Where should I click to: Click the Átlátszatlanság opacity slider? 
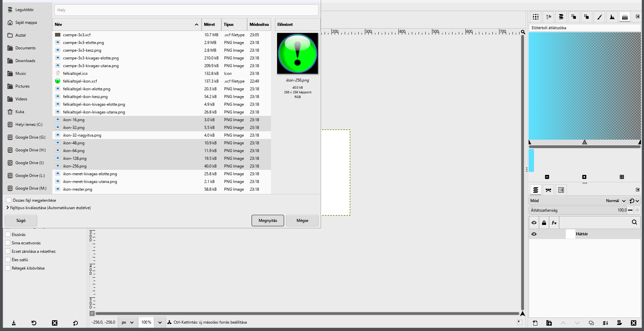coord(578,210)
